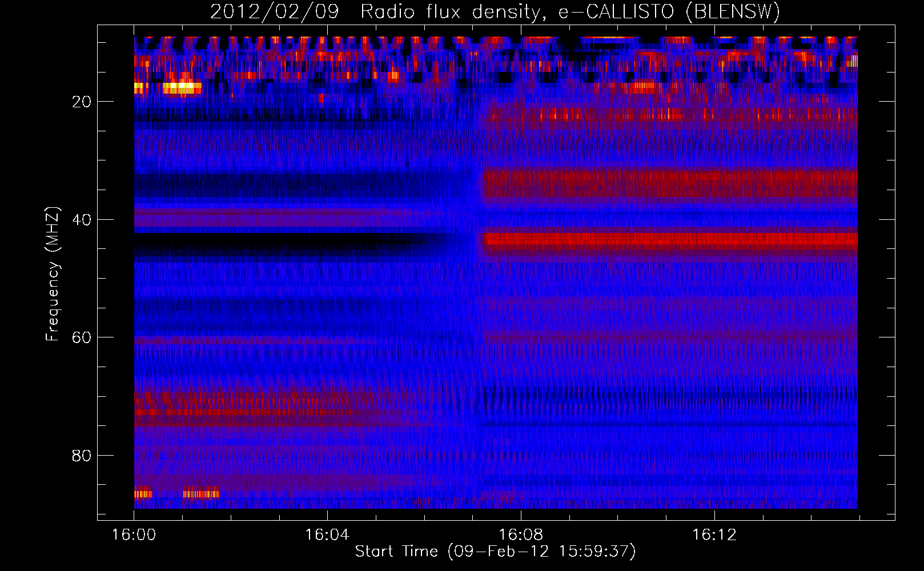Click the '16:12' time tick label

point(714,535)
